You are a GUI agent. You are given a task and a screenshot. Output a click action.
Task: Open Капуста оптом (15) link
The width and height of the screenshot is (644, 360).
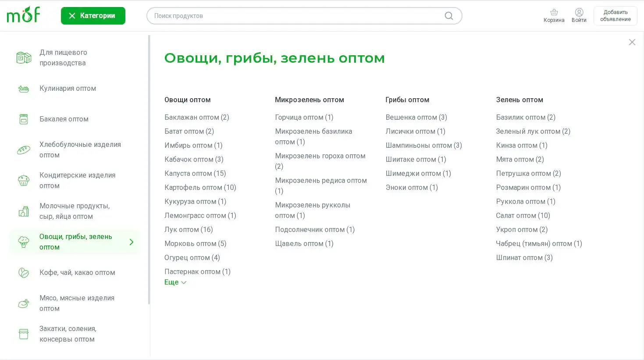195,173
